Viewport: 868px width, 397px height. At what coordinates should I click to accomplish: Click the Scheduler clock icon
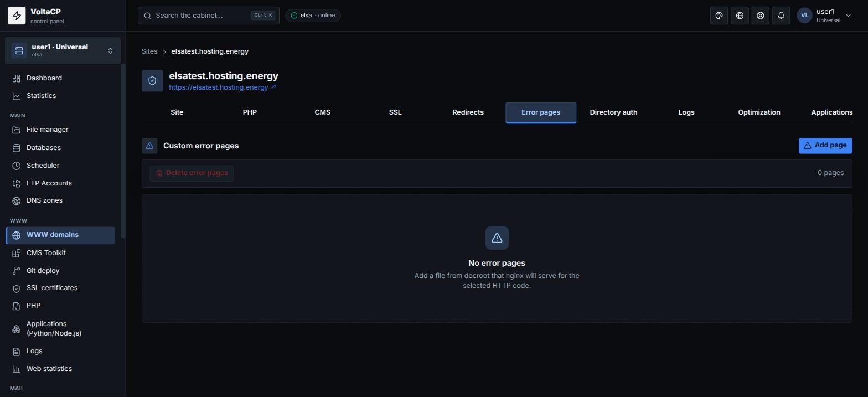point(17,166)
